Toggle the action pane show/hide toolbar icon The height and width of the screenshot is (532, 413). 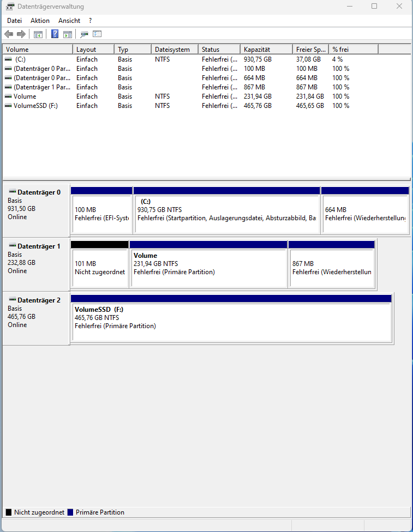point(68,34)
